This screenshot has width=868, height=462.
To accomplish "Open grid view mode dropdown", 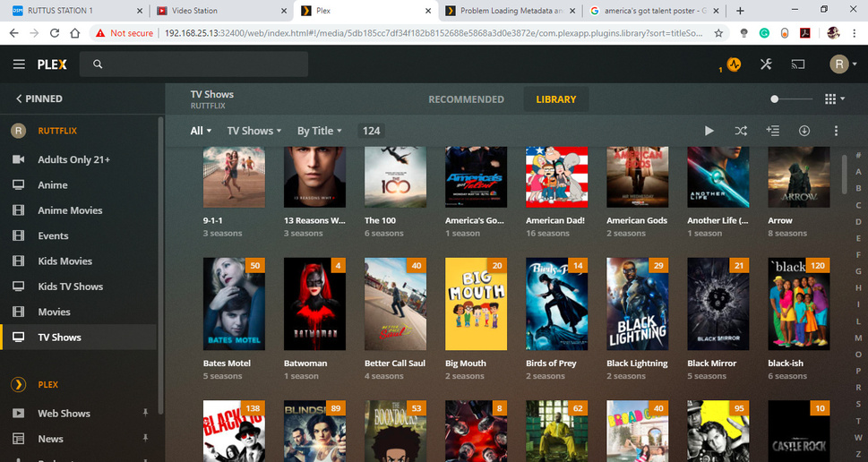I will click(834, 99).
